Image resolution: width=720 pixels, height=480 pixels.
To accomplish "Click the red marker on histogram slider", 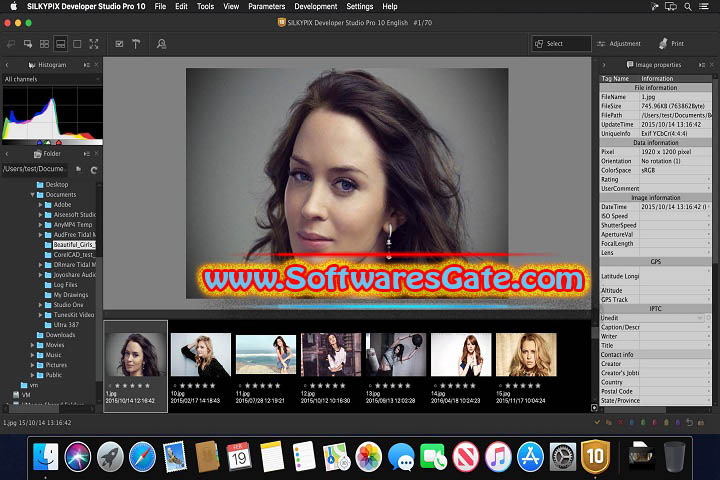I will (x=59, y=143).
